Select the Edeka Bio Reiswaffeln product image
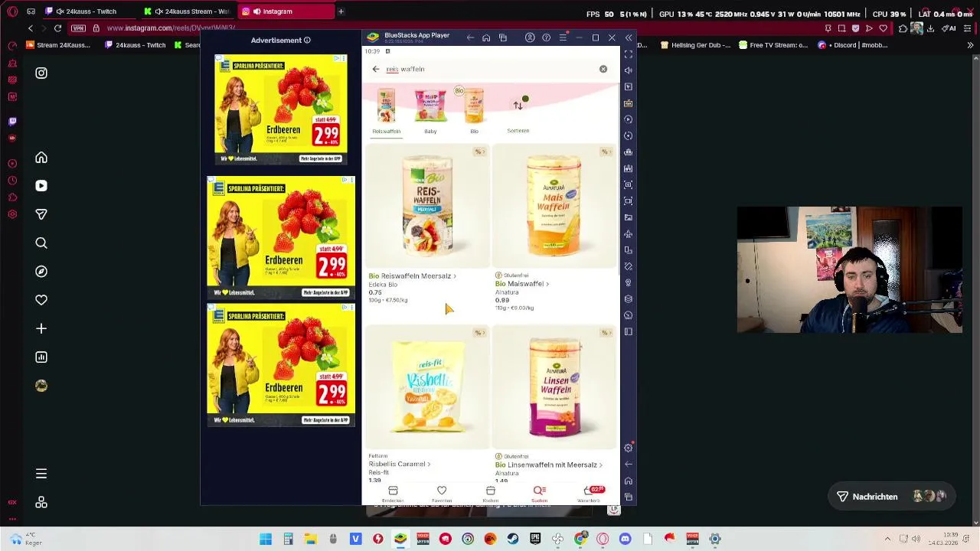Viewport: 980px width, 551px height. point(427,206)
